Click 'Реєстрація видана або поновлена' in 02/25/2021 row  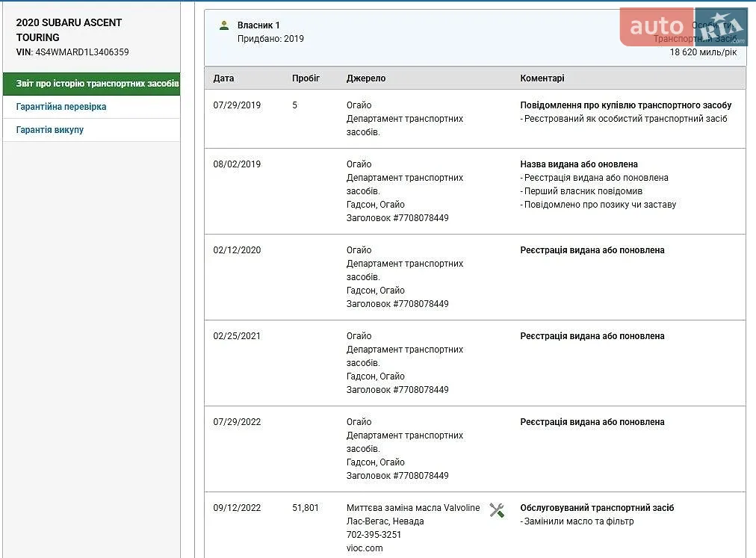592,335
